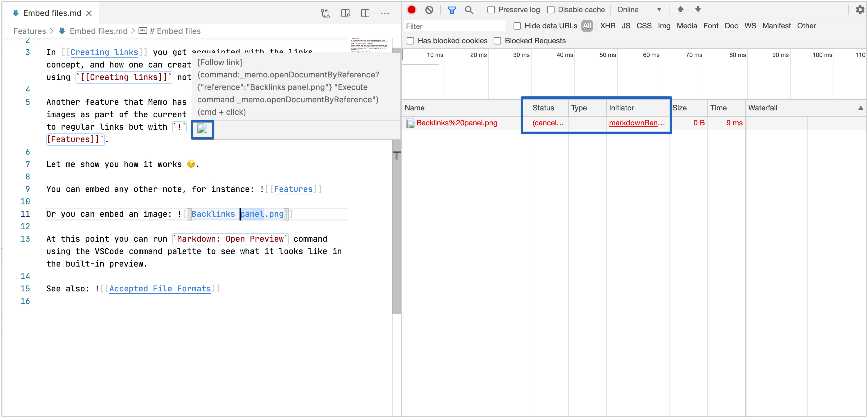
Task: Split the editor right
Action: (365, 14)
